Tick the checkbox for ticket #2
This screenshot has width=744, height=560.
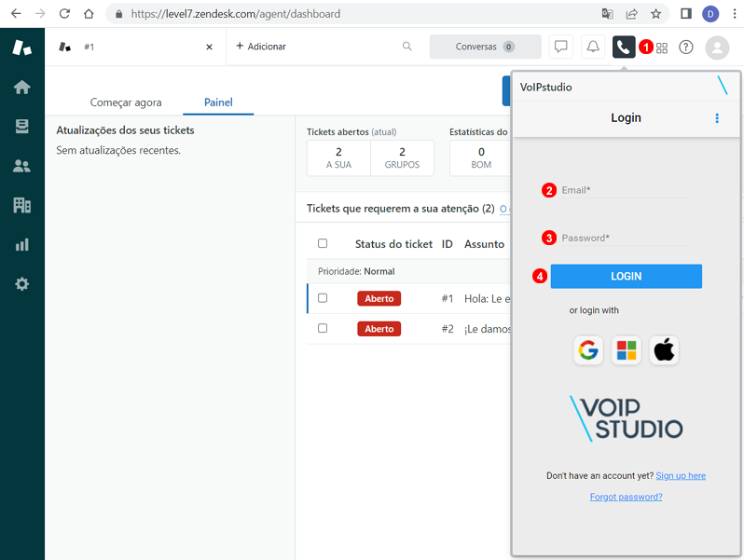tap(323, 328)
